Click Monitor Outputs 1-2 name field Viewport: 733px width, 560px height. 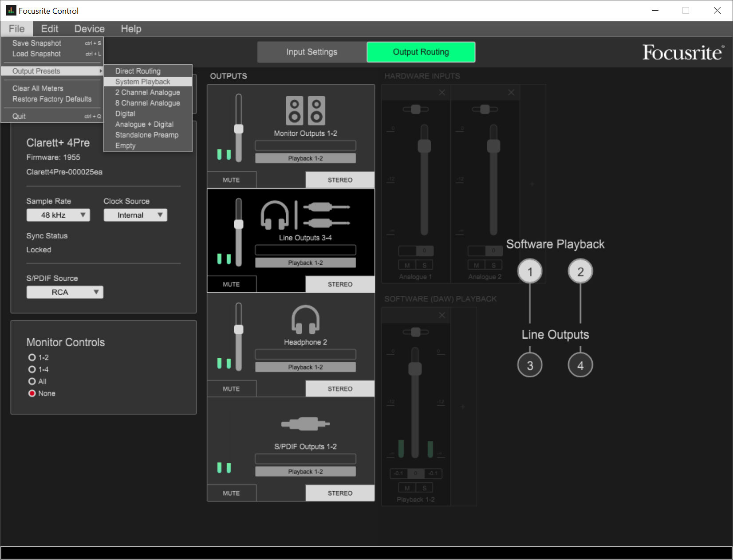pyautogui.click(x=305, y=145)
